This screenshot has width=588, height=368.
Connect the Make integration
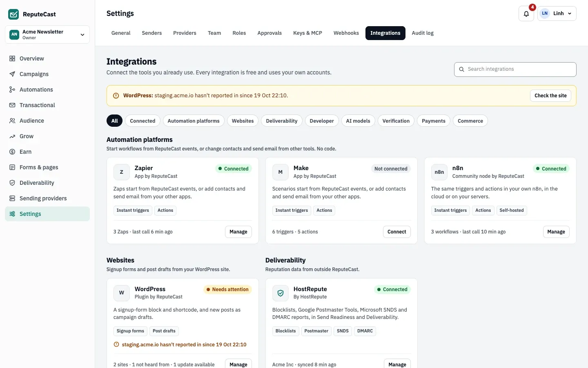tap(397, 232)
